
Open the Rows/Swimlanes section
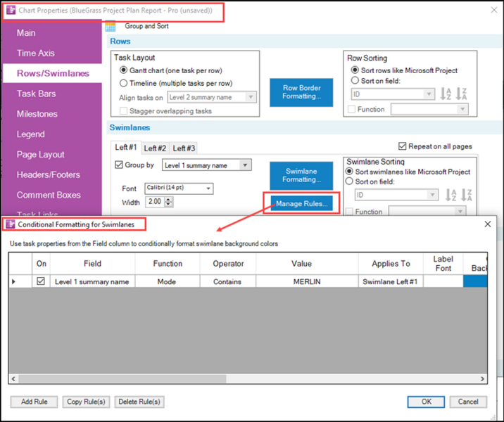point(53,73)
